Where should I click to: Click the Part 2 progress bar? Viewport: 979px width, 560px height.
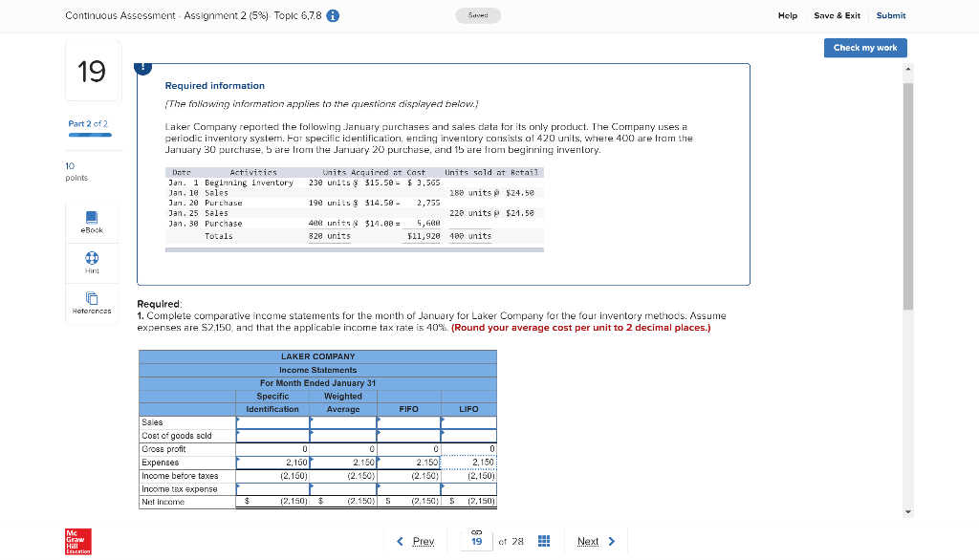click(91, 136)
